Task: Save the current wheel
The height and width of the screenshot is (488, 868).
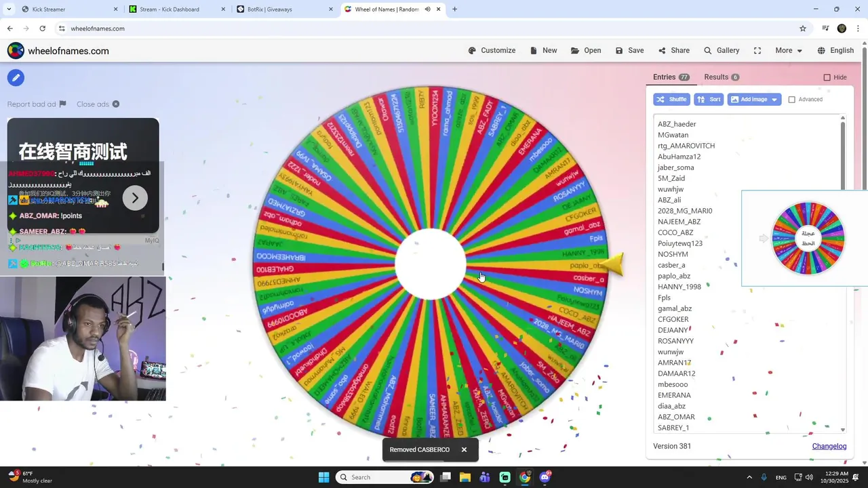Action: (629, 51)
